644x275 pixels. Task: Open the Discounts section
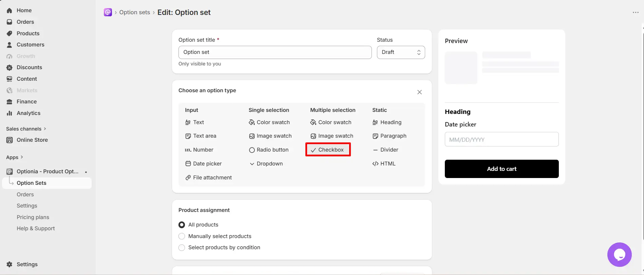29,67
